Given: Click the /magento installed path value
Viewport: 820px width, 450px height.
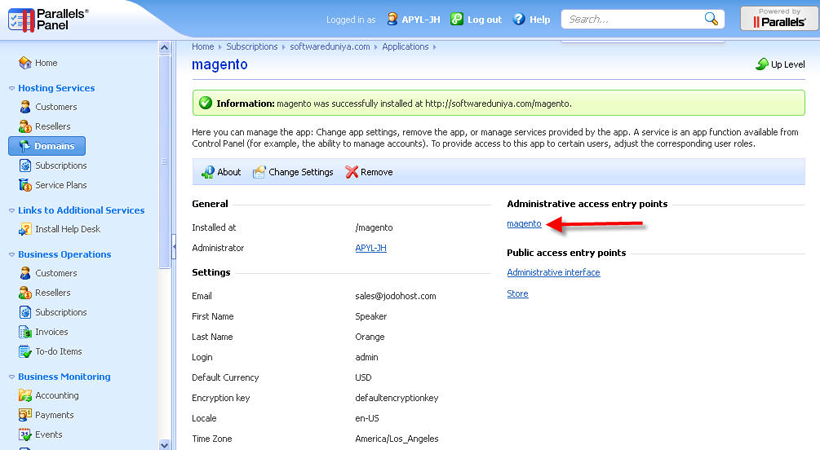Looking at the screenshot, I should pos(374,228).
